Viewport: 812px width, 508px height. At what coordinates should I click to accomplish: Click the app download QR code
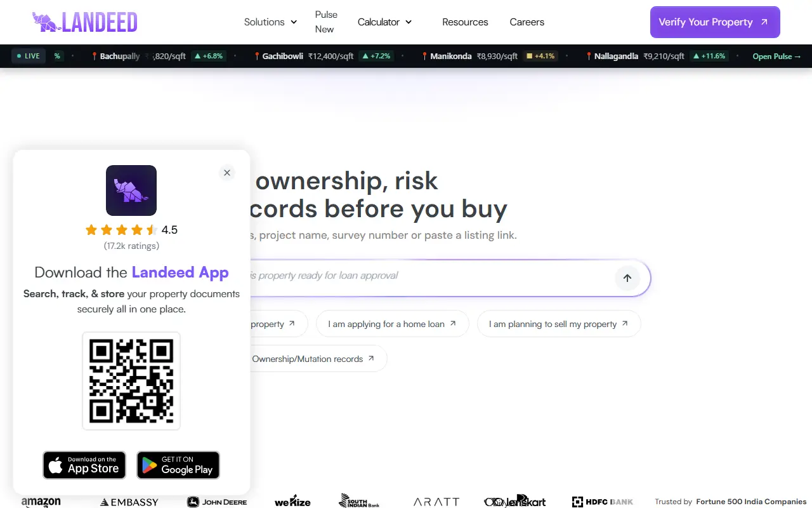tap(131, 381)
